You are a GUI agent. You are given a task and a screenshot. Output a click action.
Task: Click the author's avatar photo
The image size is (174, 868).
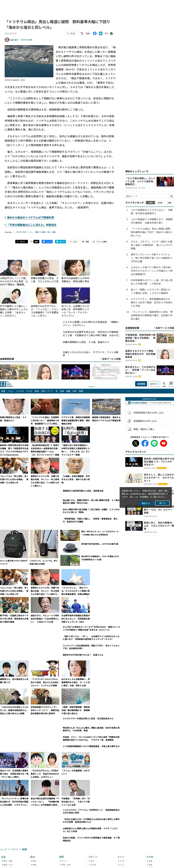coord(7,40)
